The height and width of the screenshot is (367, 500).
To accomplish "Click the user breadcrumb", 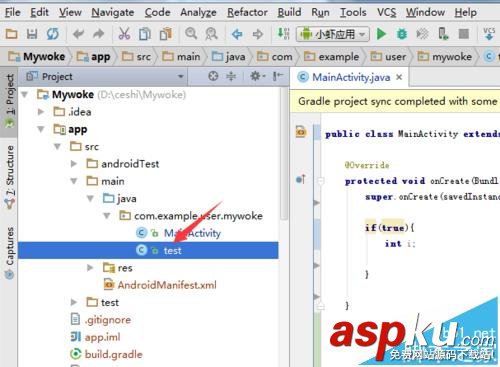I will pyautogui.click(x=389, y=57).
